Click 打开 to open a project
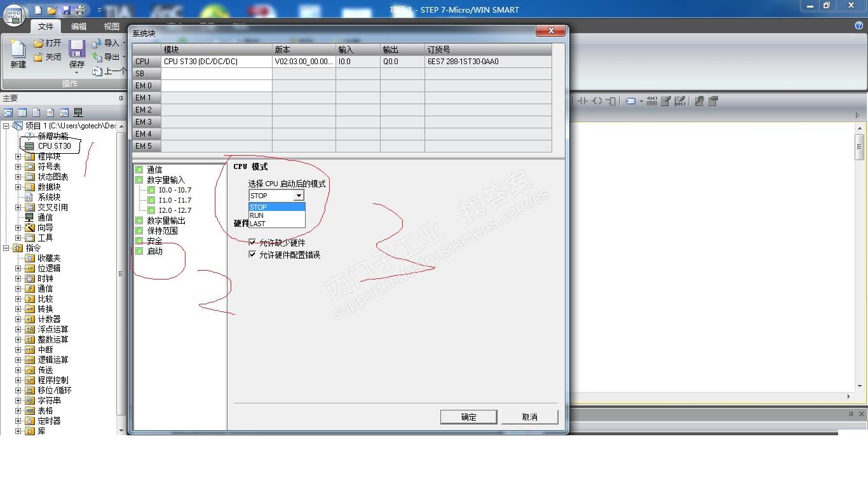This screenshot has width=868, height=488. click(x=48, y=43)
